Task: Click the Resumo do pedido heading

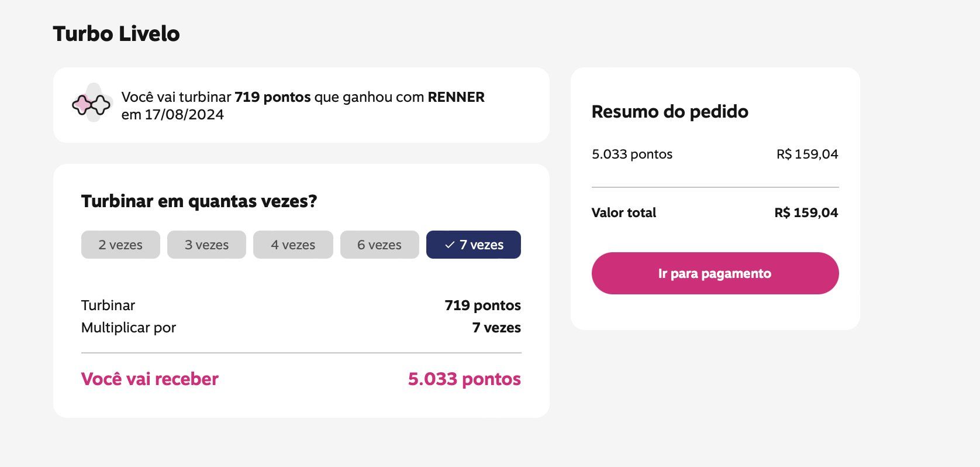Action: [670, 112]
